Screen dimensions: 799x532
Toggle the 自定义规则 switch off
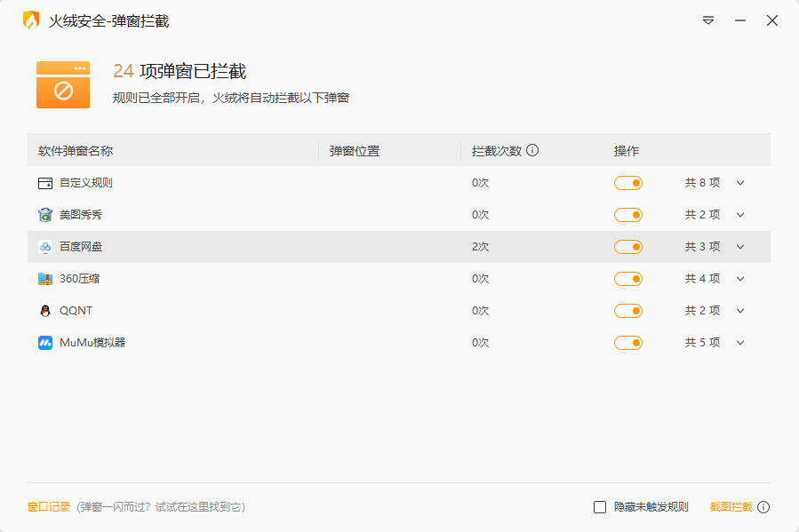(x=628, y=182)
